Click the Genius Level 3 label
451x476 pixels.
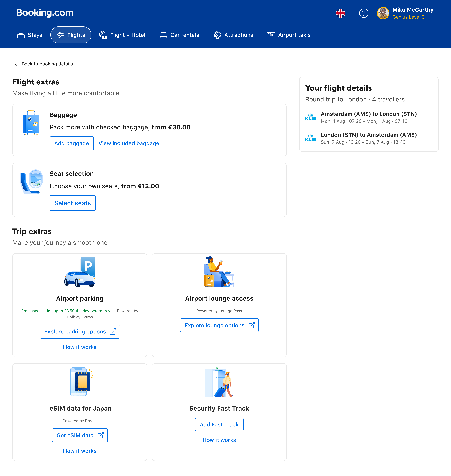(408, 17)
